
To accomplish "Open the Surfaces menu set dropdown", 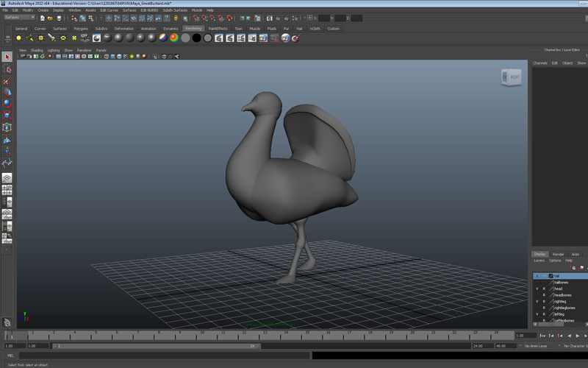I will (18, 17).
